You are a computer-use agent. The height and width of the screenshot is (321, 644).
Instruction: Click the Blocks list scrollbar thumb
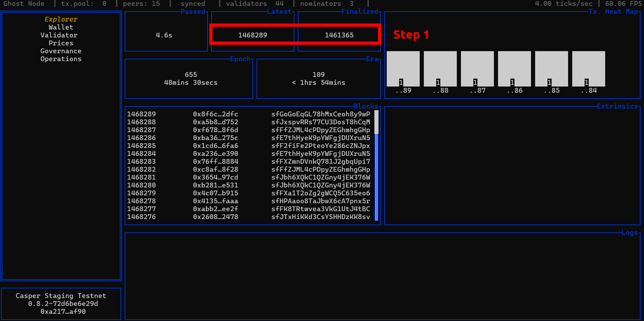coord(376,122)
